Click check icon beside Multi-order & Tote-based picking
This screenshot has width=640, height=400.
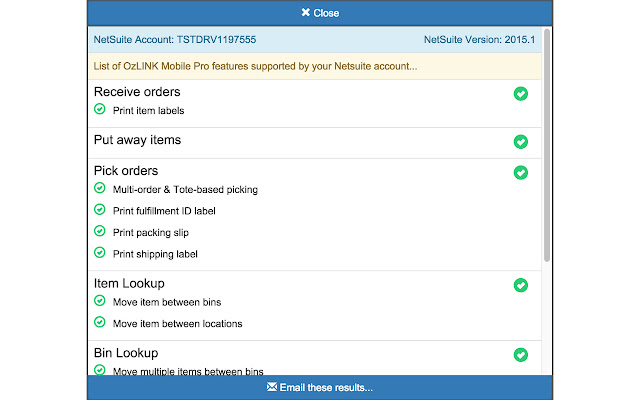100,188
